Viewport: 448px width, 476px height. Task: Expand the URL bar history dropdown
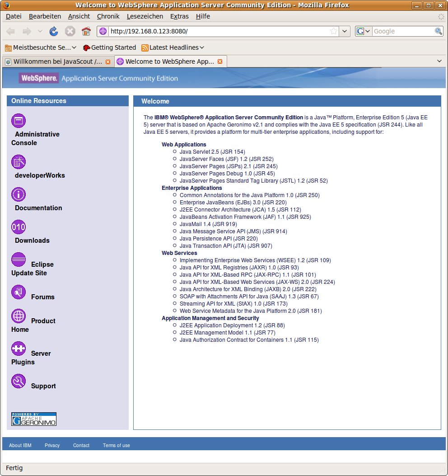tap(345, 31)
